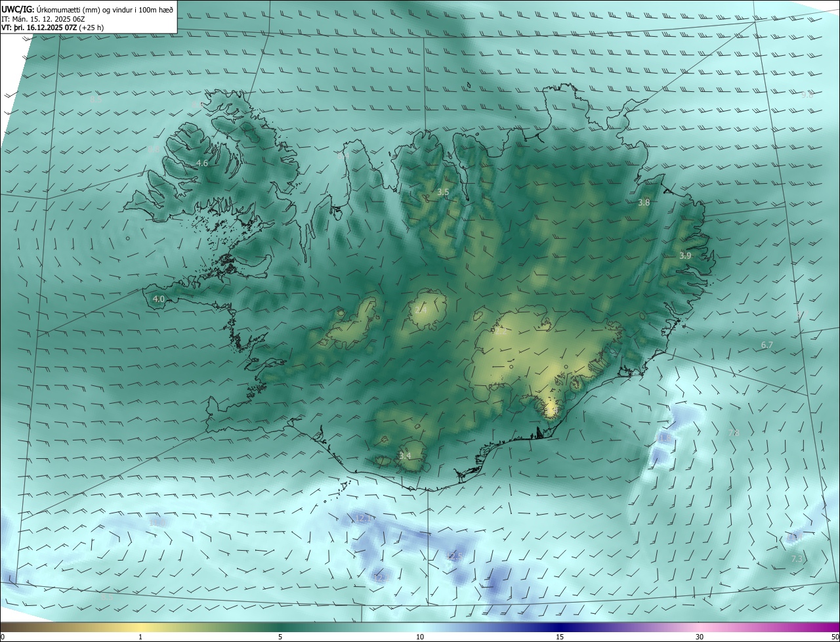Click the 4.0 value label
This screenshot has width=840, height=642.
point(158,299)
